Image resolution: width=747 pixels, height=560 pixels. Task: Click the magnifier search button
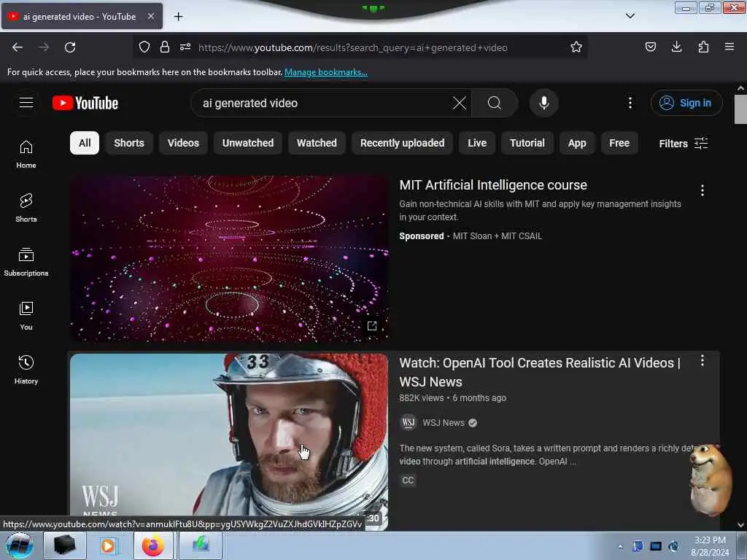[495, 103]
